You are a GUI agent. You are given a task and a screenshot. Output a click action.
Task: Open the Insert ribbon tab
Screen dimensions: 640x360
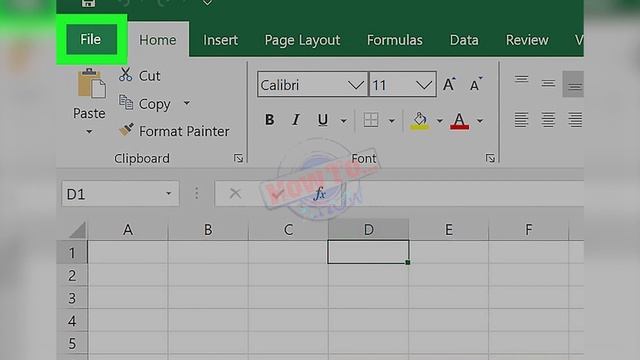pyautogui.click(x=220, y=40)
